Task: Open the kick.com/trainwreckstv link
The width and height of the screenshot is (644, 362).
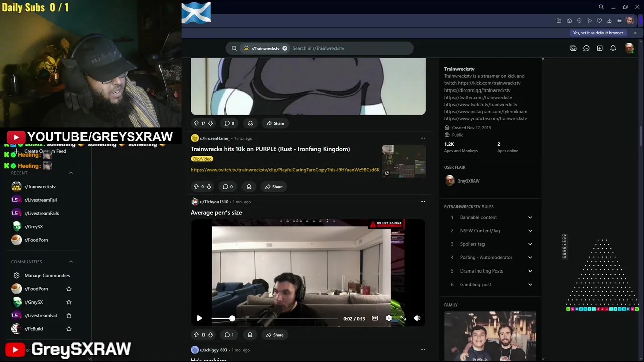Action: (x=489, y=83)
